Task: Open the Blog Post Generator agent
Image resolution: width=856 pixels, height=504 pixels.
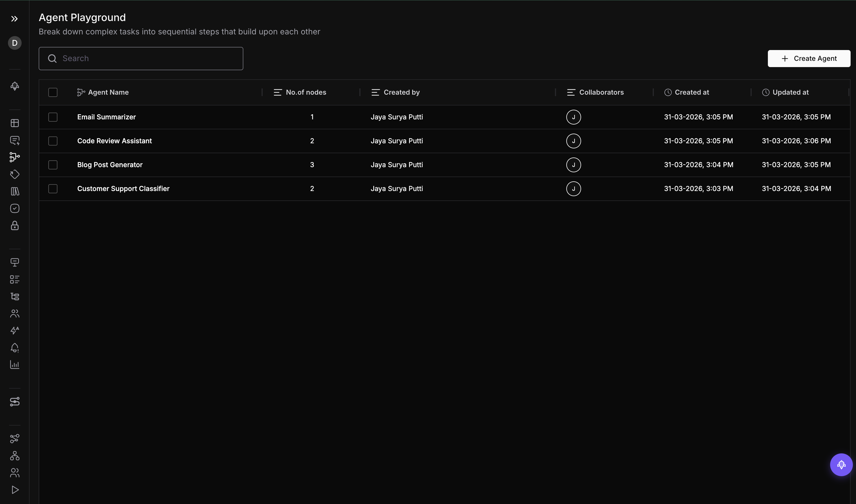Action: click(110, 165)
